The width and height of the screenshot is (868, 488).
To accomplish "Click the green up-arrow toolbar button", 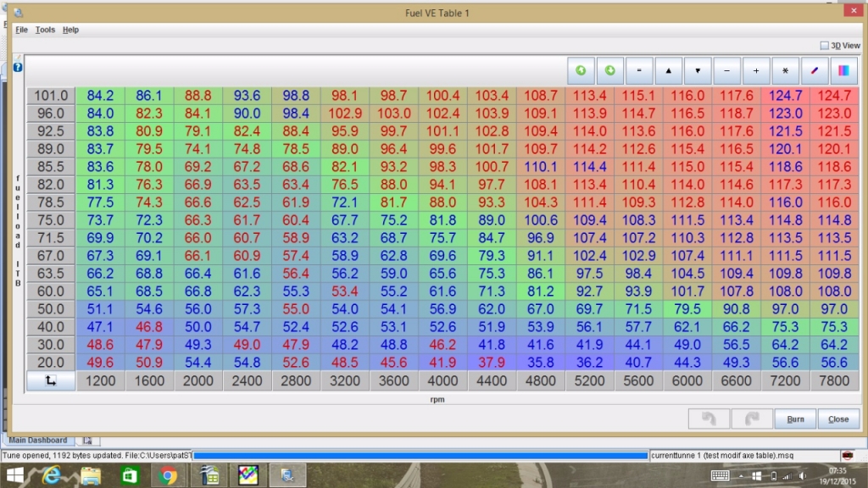I will [x=581, y=70].
